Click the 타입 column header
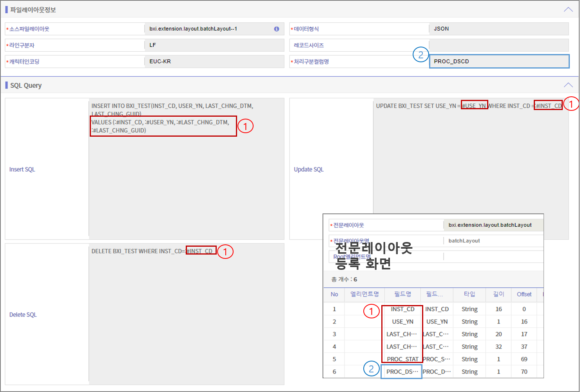 469,294
